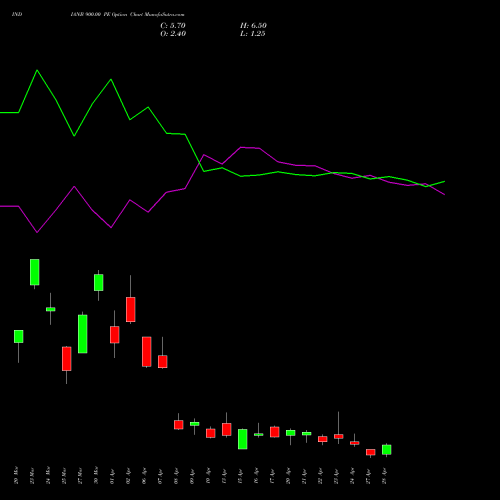
Task: Click the 28 Apr date label
Action: (384, 476)
